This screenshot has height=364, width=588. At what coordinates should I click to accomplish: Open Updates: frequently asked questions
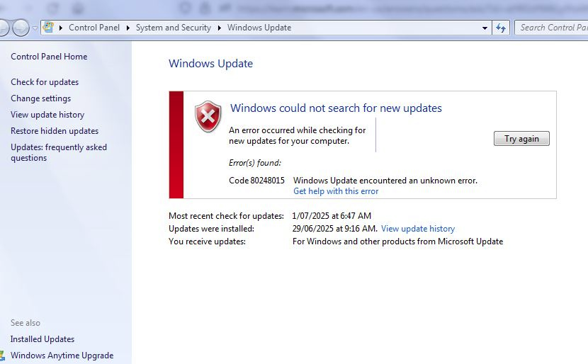59,152
